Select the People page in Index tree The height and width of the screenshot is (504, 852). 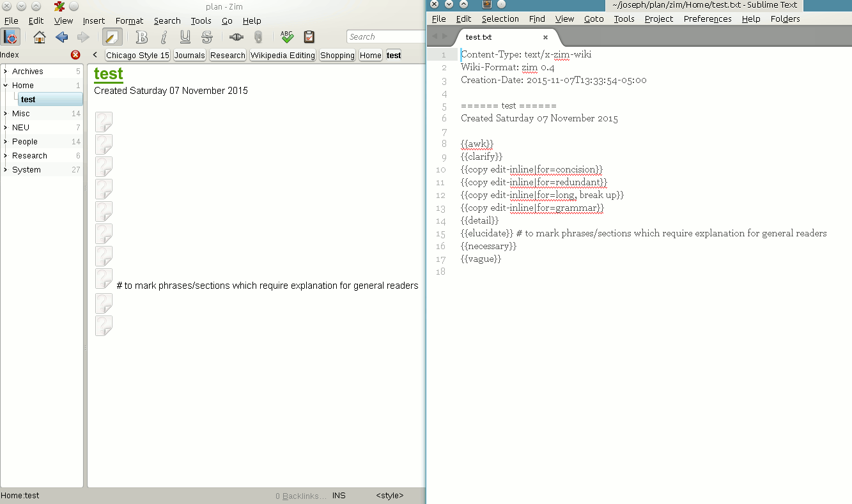[25, 141]
